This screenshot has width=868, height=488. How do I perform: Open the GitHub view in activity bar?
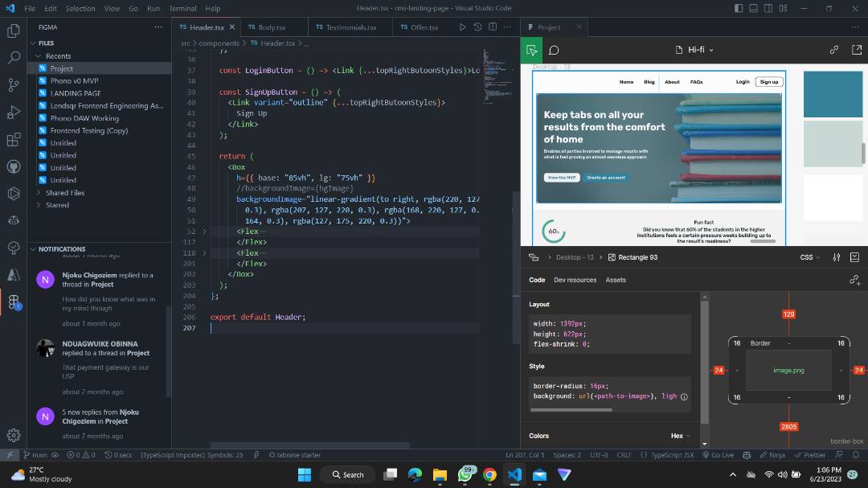pyautogui.click(x=14, y=166)
